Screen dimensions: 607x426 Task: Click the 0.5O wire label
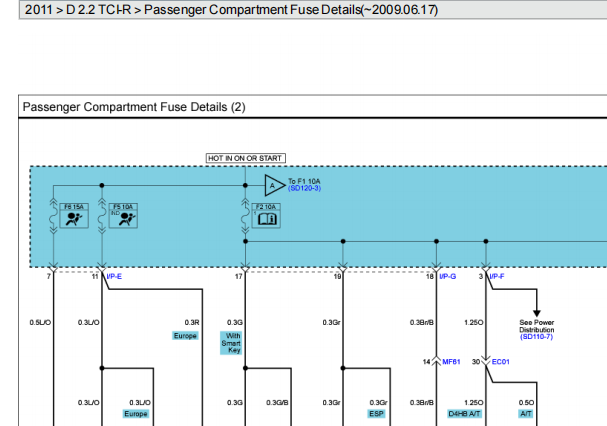click(x=526, y=403)
